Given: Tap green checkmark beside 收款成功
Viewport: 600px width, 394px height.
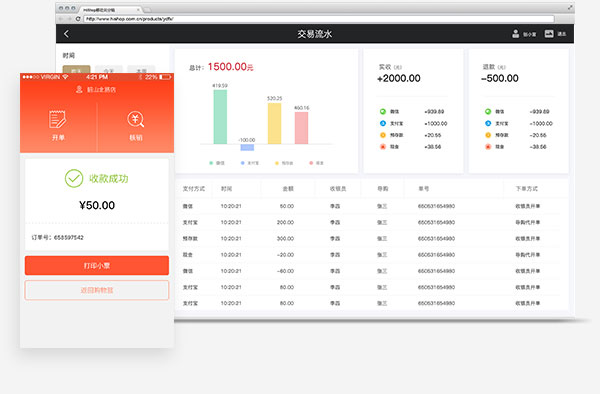Looking at the screenshot, I should click(74, 178).
